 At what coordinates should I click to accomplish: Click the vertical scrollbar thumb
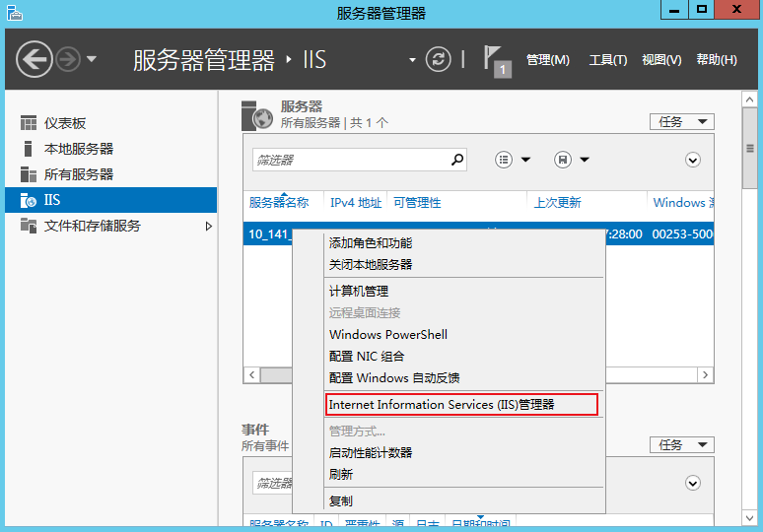coord(750,148)
